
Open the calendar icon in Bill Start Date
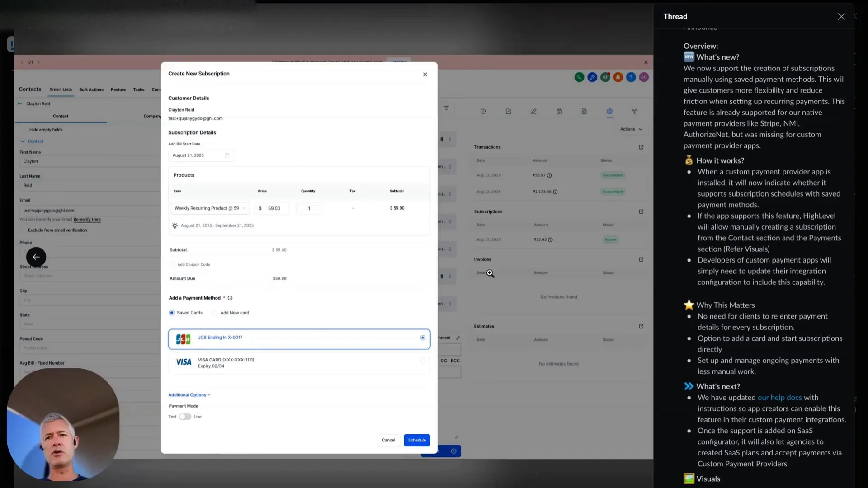pyautogui.click(x=227, y=155)
